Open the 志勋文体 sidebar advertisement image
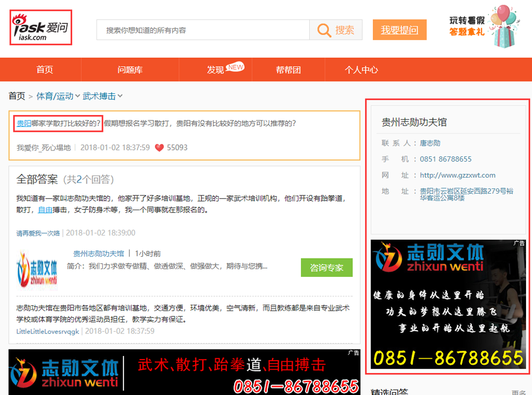Viewport: 532px width, 395px height. [448, 304]
